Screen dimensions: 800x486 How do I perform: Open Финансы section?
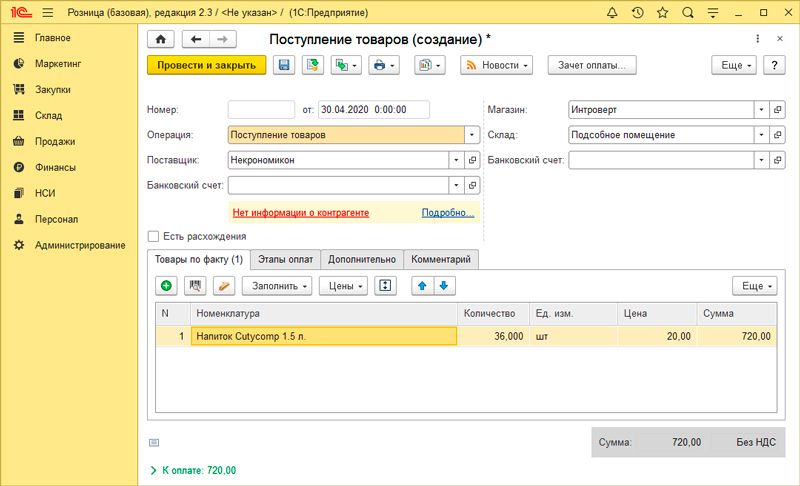click(x=55, y=168)
